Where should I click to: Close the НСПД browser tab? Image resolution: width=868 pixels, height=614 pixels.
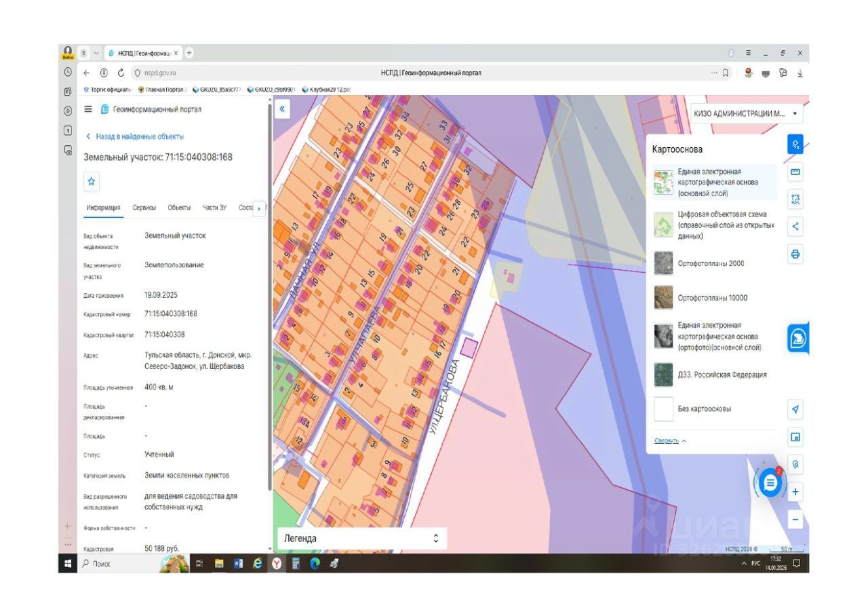(x=176, y=53)
